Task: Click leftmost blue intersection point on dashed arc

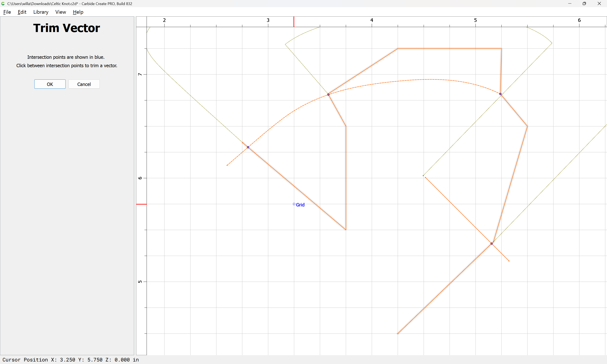Action: pyautogui.click(x=248, y=147)
